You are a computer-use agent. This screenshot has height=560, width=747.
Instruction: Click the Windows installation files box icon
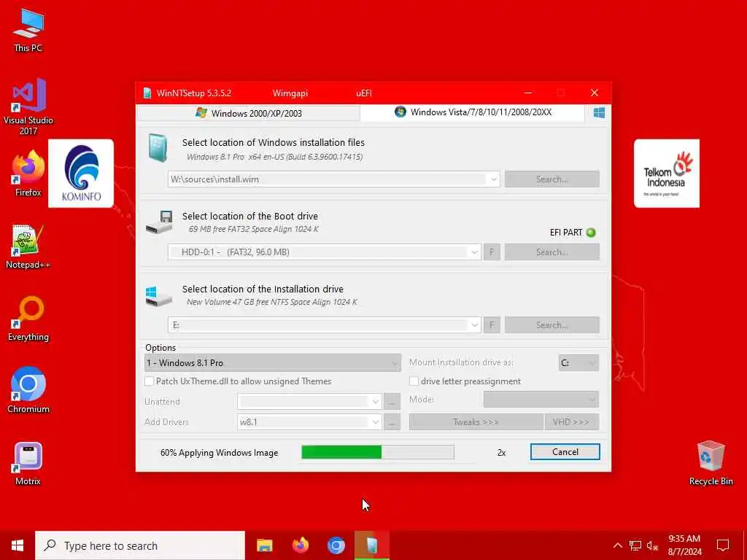click(x=158, y=147)
